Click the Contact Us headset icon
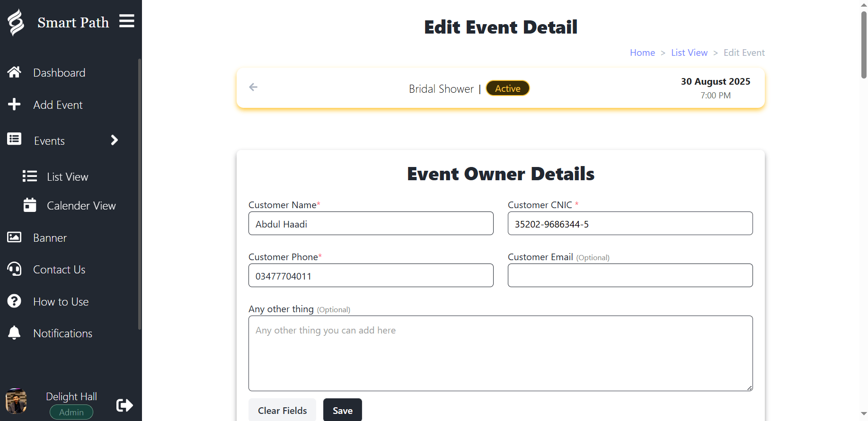This screenshot has width=868, height=421. point(14,269)
